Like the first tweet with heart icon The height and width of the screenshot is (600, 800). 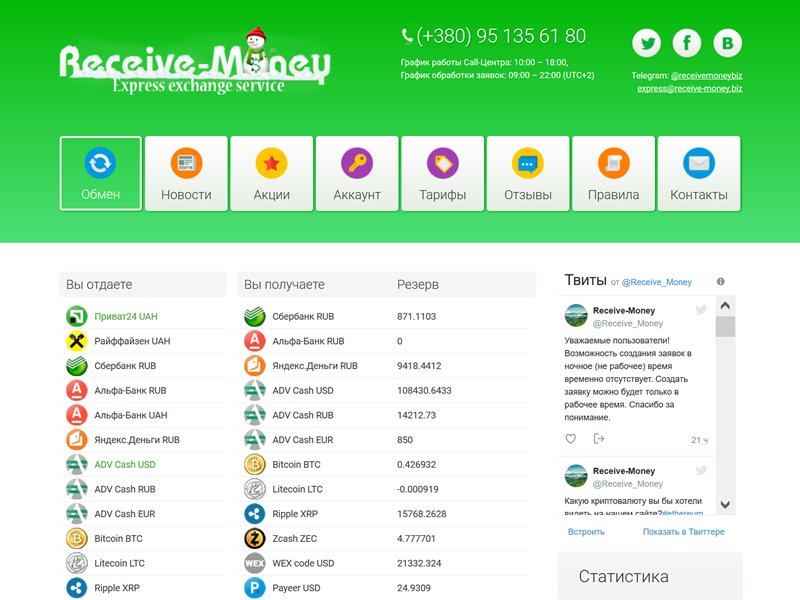click(x=570, y=438)
